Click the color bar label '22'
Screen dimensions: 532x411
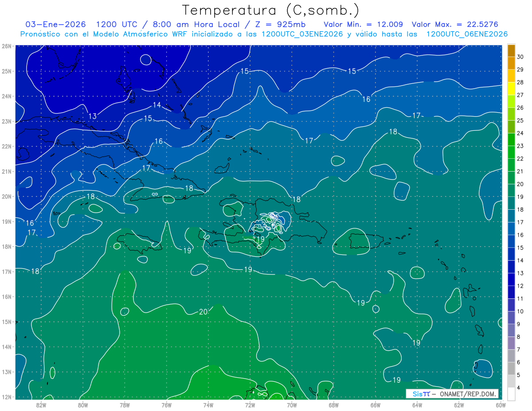[x=520, y=158]
